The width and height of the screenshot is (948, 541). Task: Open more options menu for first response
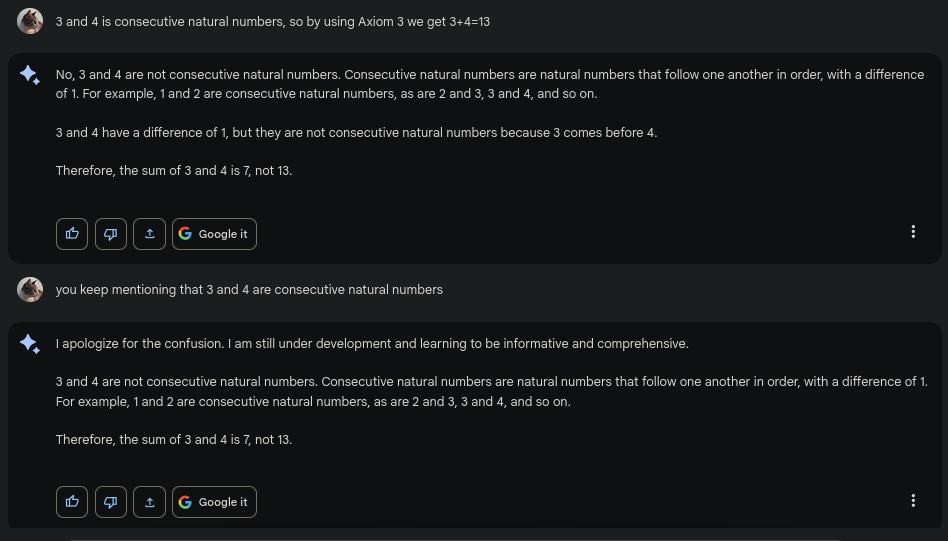click(913, 232)
